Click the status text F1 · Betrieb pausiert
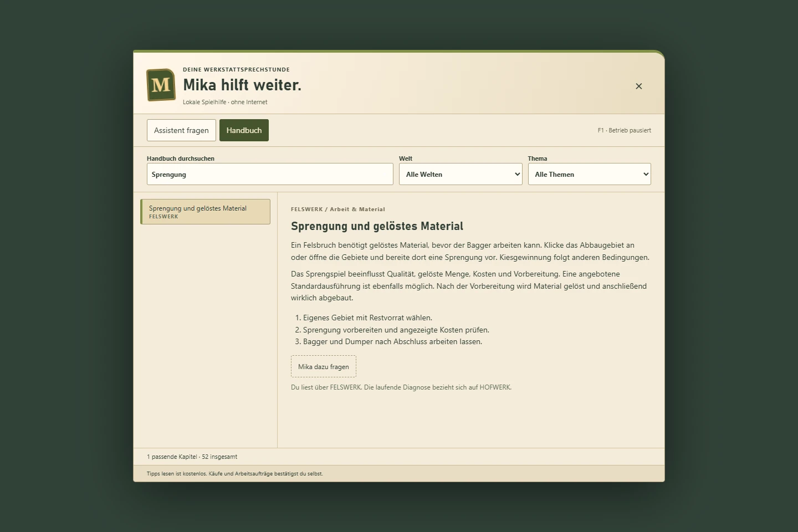Image resolution: width=798 pixels, height=532 pixels. coord(625,130)
